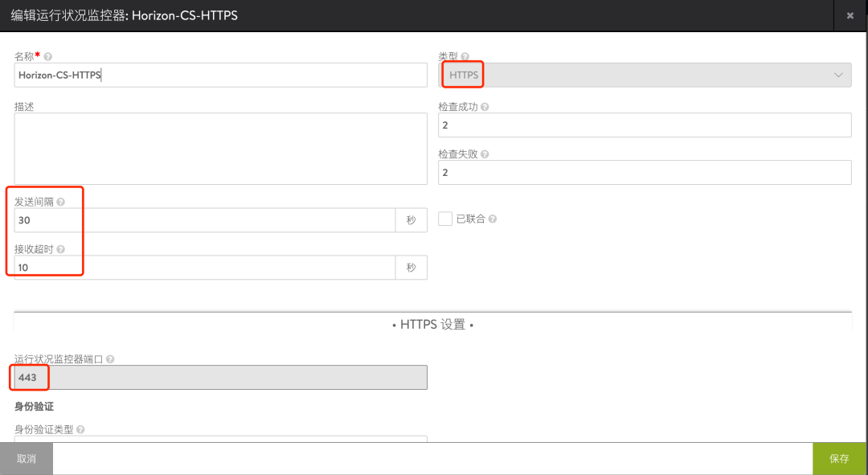Click the help icon next to 发送间隔
The width and height of the screenshot is (868, 475).
[61, 202]
